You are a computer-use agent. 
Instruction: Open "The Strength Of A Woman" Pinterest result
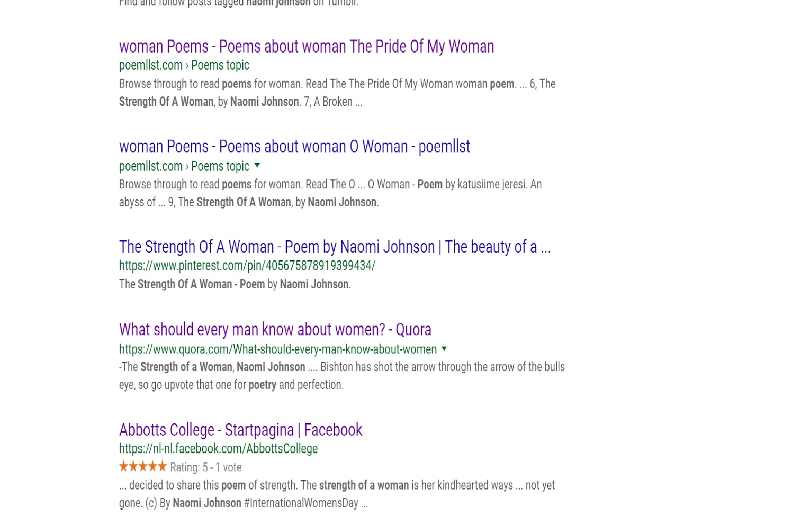[335, 247]
